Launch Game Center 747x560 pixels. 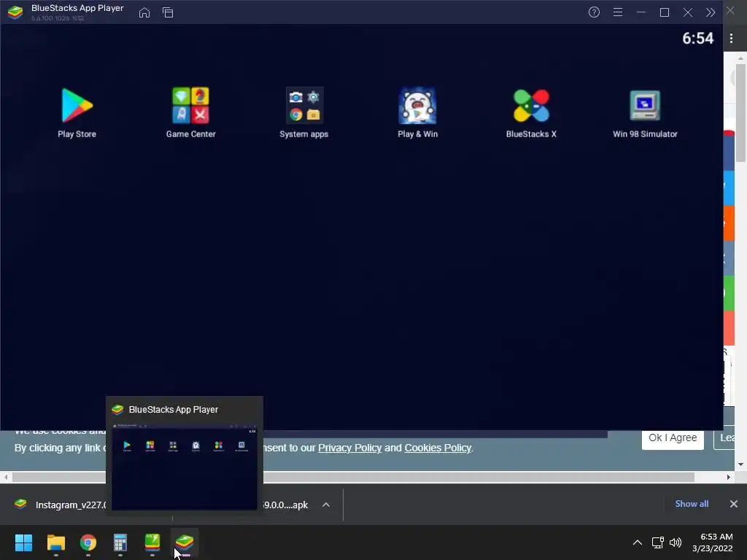coord(190,113)
